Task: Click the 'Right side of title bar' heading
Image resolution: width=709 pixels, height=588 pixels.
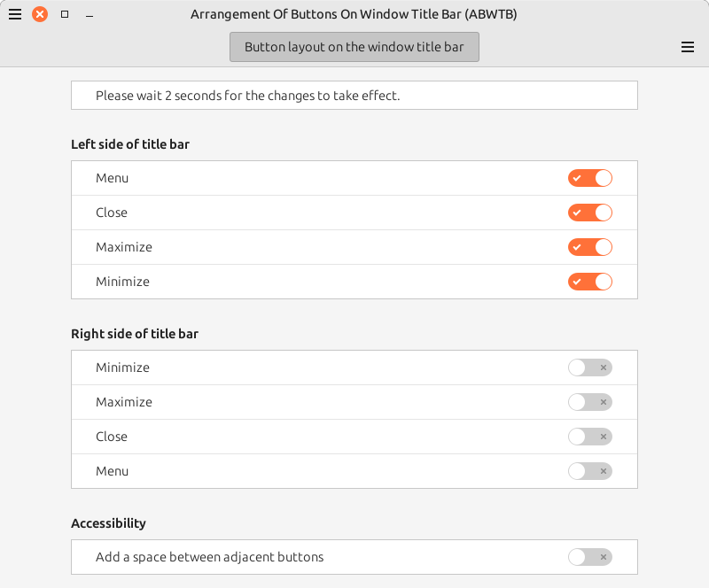Action: (x=135, y=334)
